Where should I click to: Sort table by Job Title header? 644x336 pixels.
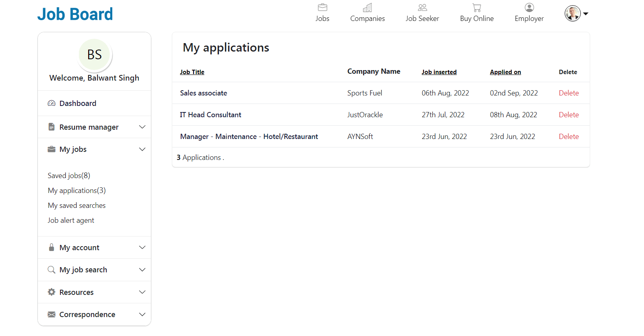[x=192, y=72]
